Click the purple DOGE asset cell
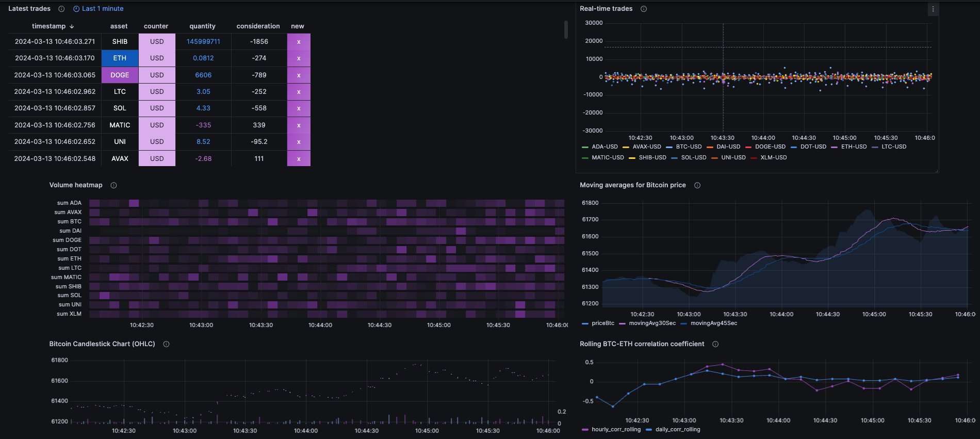The width and height of the screenshot is (980, 439). tap(120, 75)
